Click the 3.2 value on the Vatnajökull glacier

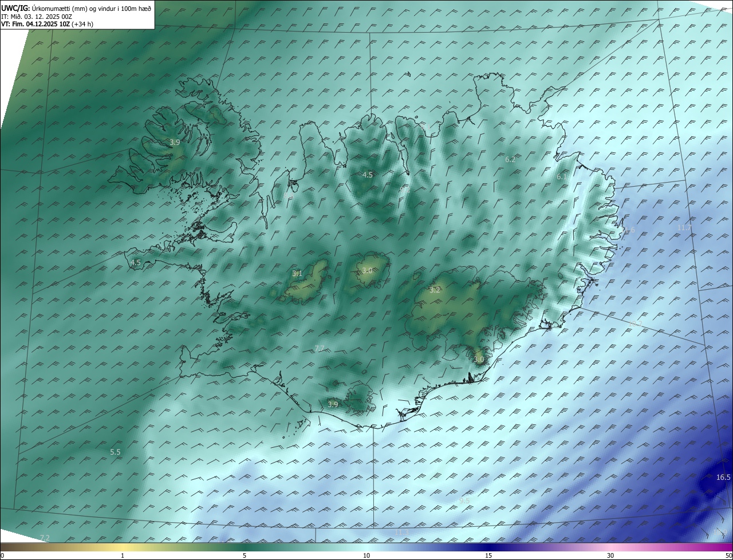(x=435, y=290)
